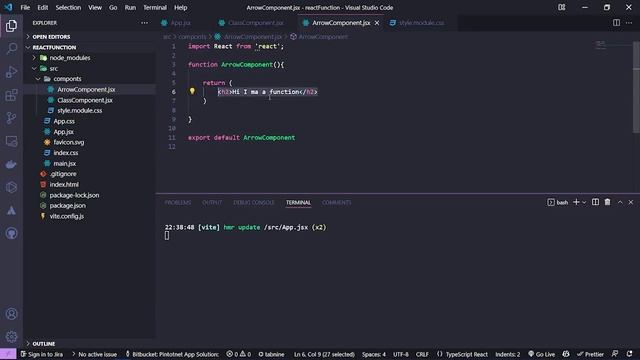640x360 pixels.
Task: Open the Explorer view in activity bar
Action: coord(11,26)
